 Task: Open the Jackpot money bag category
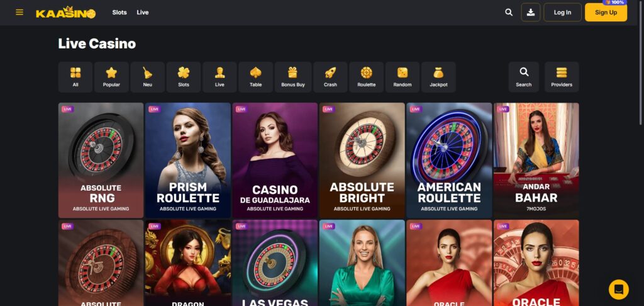point(438,77)
